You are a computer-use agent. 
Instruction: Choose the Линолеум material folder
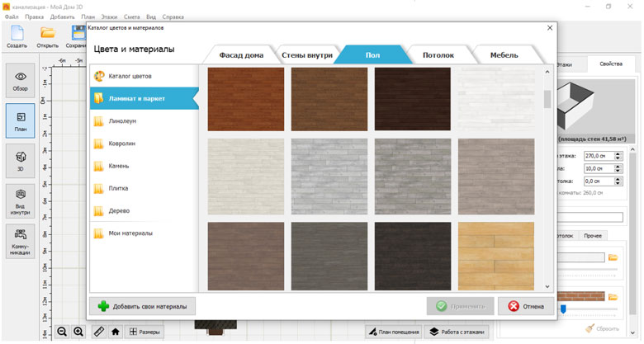(122, 121)
